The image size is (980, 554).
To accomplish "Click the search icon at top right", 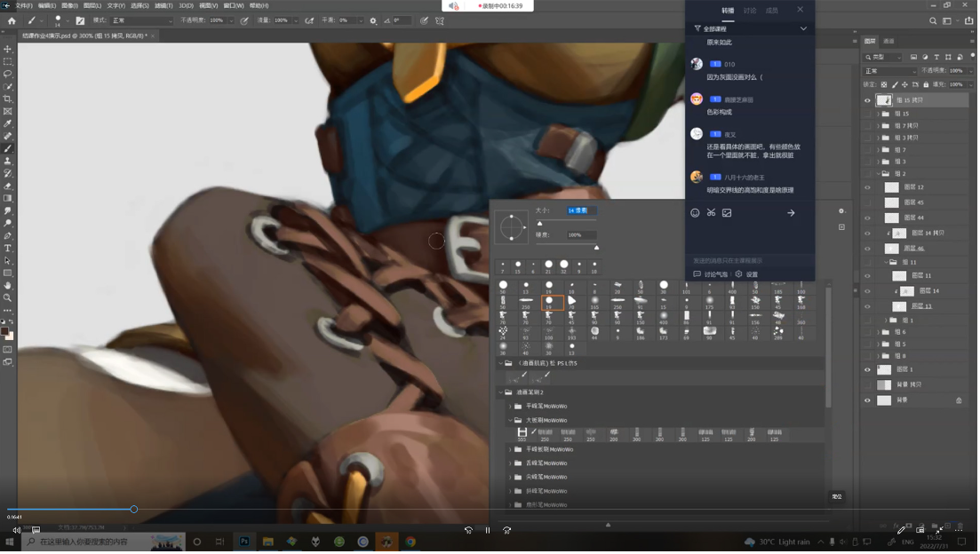I will [933, 20].
